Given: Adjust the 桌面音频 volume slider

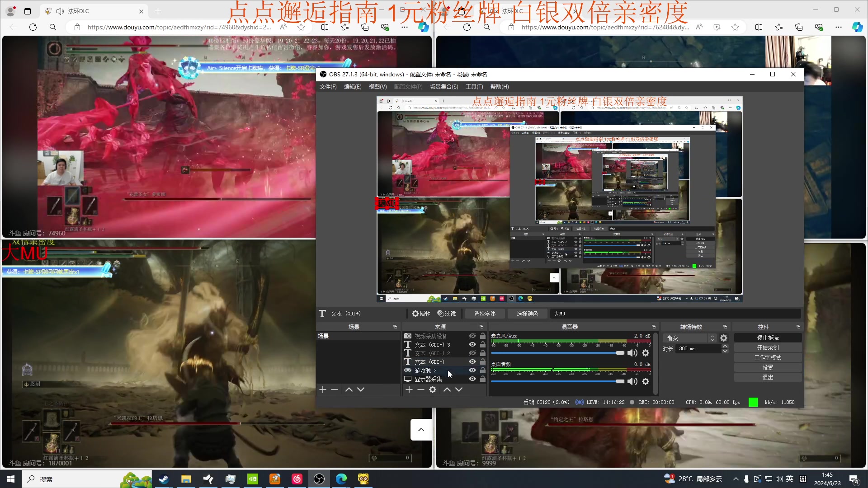Looking at the screenshot, I should click(557, 381).
